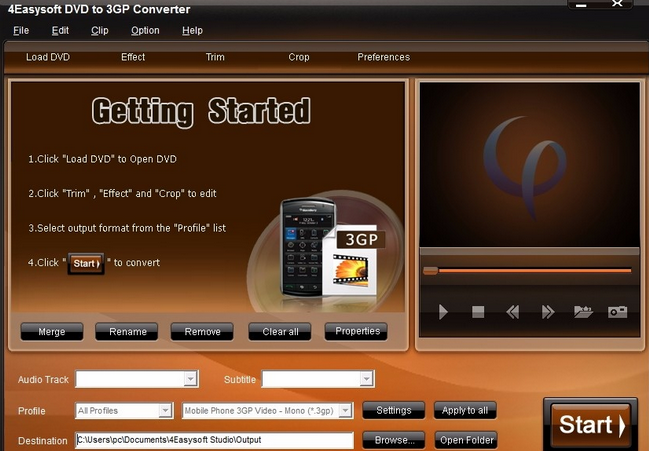Expand the Audio Track dropdown
This screenshot has height=451, width=649.
190,379
